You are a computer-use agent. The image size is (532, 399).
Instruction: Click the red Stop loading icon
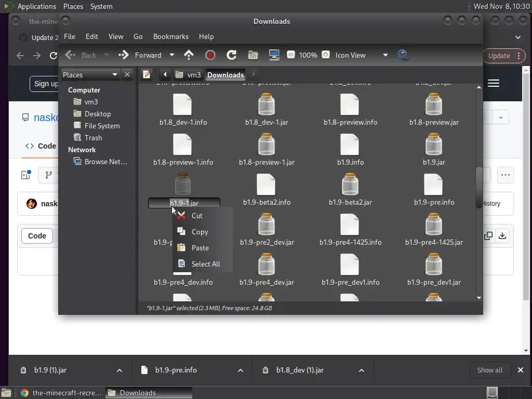[210, 55]
